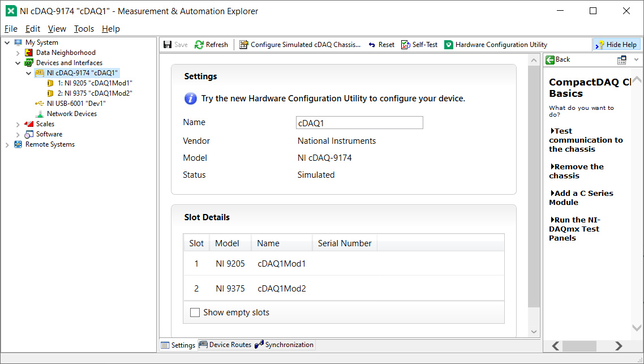Launch the Hardware Configuration Utility
Viewport: 644px width, 364px height.
pos(495,44)
